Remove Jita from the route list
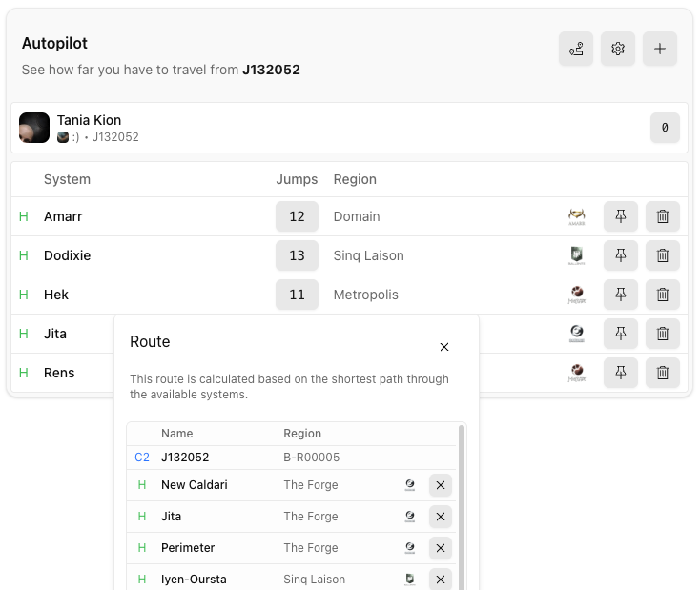The width and height of the screenshot is (700, 590). (x=441, y=517)
